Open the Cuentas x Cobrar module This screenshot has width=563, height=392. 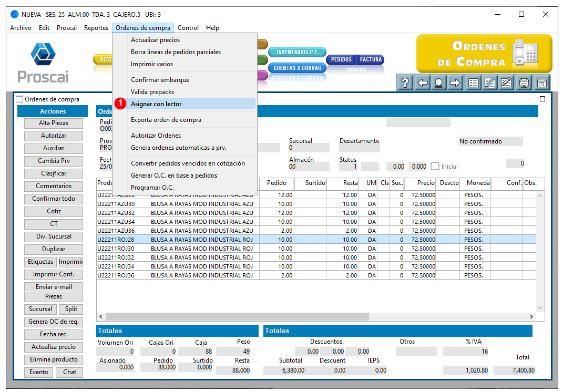pos(298,68)
